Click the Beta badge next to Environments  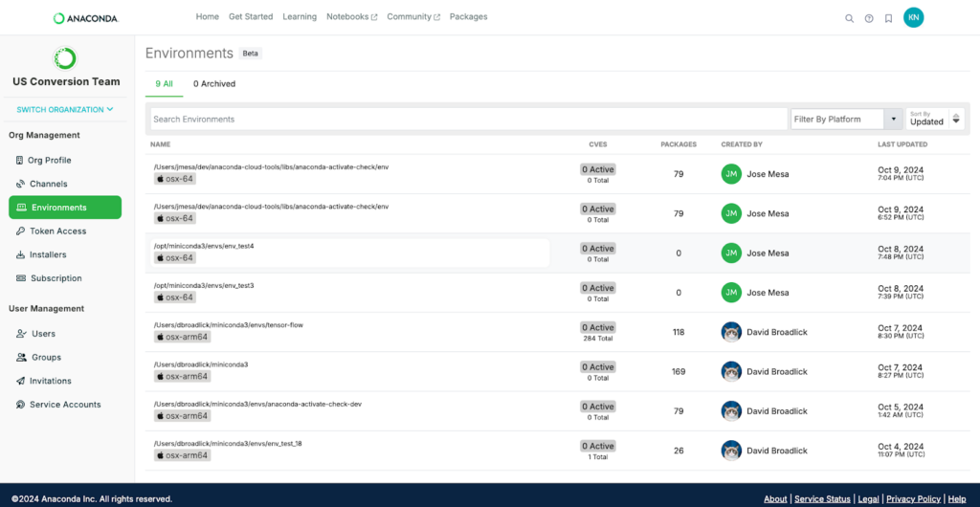[x=251, y=54]
